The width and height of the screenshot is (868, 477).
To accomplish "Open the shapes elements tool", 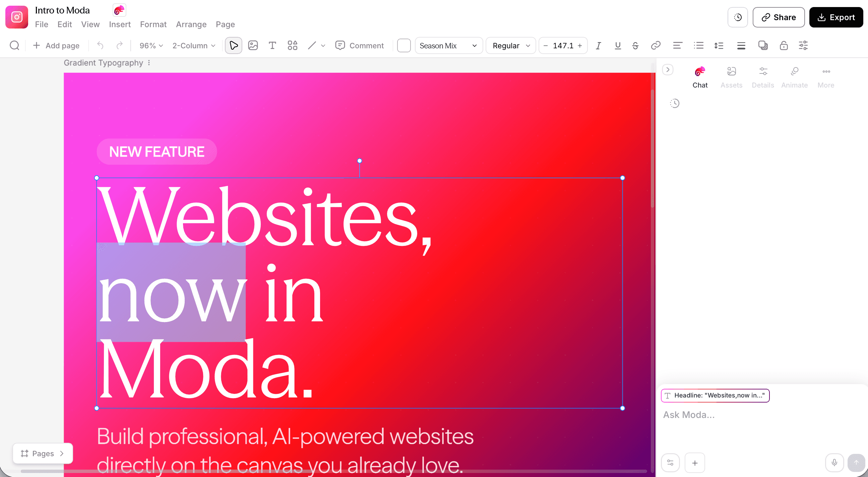I will tap(292, 45).
